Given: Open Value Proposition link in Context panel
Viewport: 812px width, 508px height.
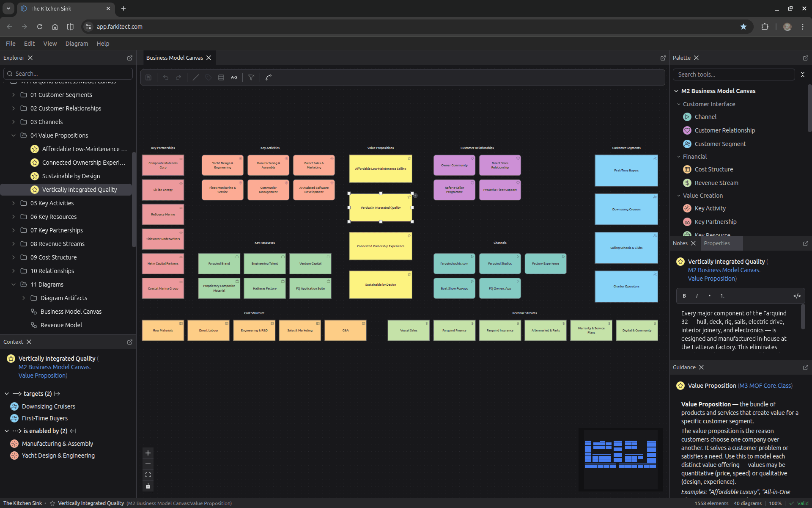Looking at the screenshot, I should pos(42,375).
